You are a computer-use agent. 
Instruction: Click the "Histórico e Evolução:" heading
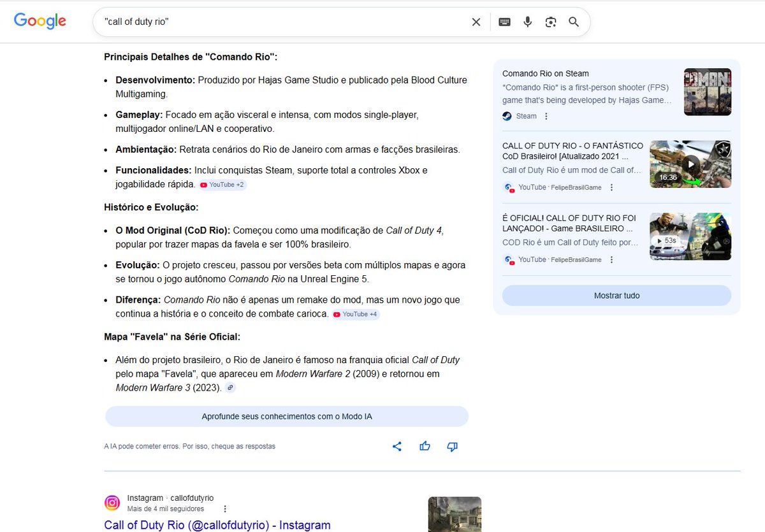(x=152, y=207)
